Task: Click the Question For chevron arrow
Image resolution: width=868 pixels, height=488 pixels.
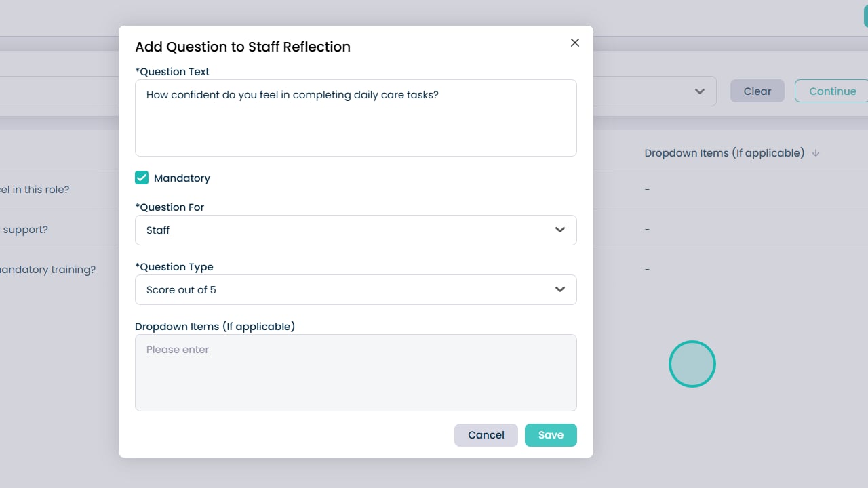Action: (x=560, y=230)
